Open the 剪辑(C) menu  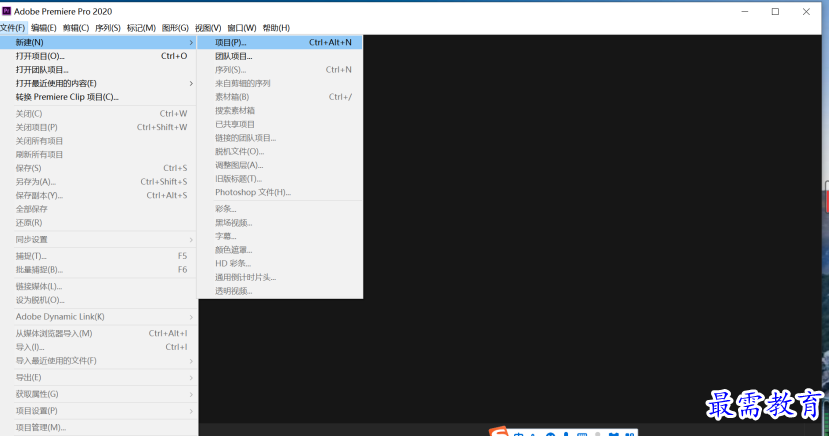click(76, 28)
